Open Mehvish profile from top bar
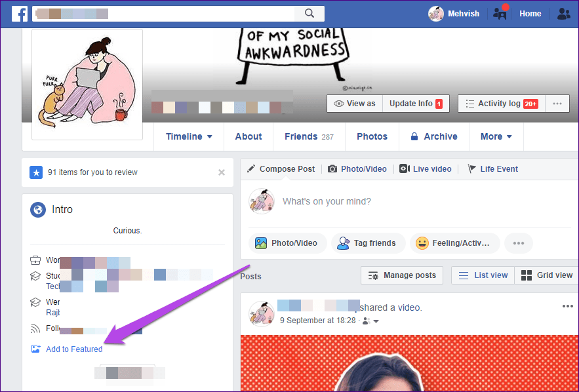The image size is (579, 392). click(x=454, y=14)
